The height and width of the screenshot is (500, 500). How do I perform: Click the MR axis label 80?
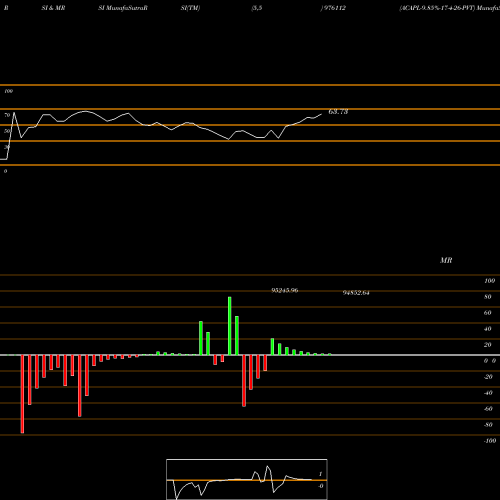point(488,297)
